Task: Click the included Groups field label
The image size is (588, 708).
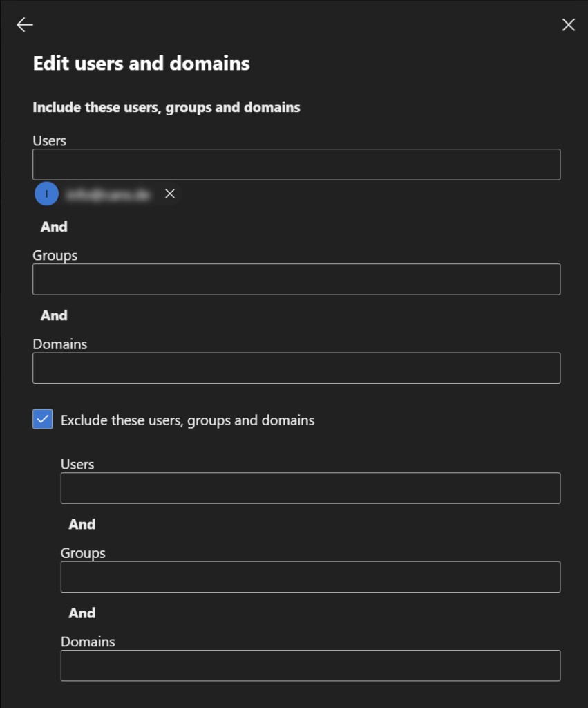Action: [55, 255]
